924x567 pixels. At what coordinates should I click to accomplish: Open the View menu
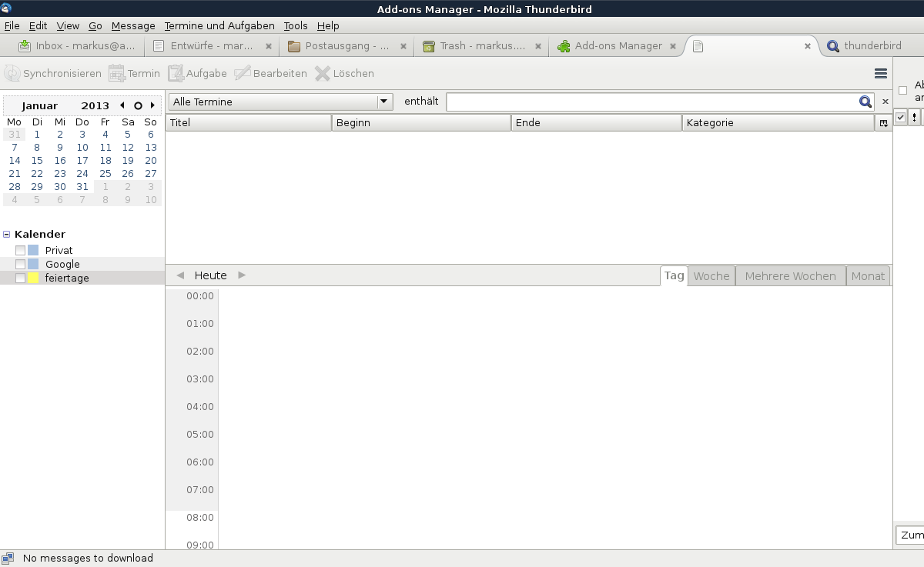click(68, 25)
